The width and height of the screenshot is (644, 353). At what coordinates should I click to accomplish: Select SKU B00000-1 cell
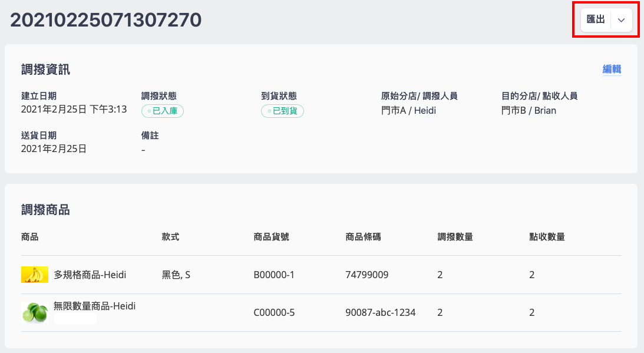pos(274,275)
